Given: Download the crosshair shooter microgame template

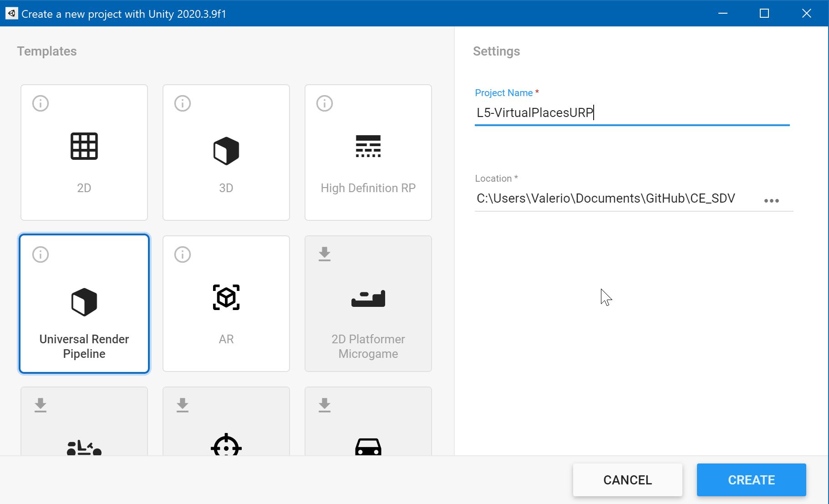Looking at the screenshot, I should pos(183,405).
